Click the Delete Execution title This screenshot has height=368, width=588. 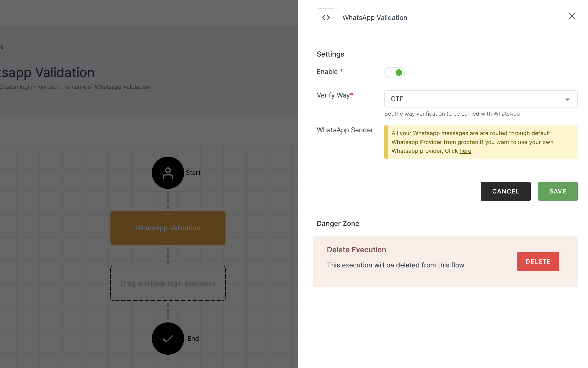click(356, 250)
